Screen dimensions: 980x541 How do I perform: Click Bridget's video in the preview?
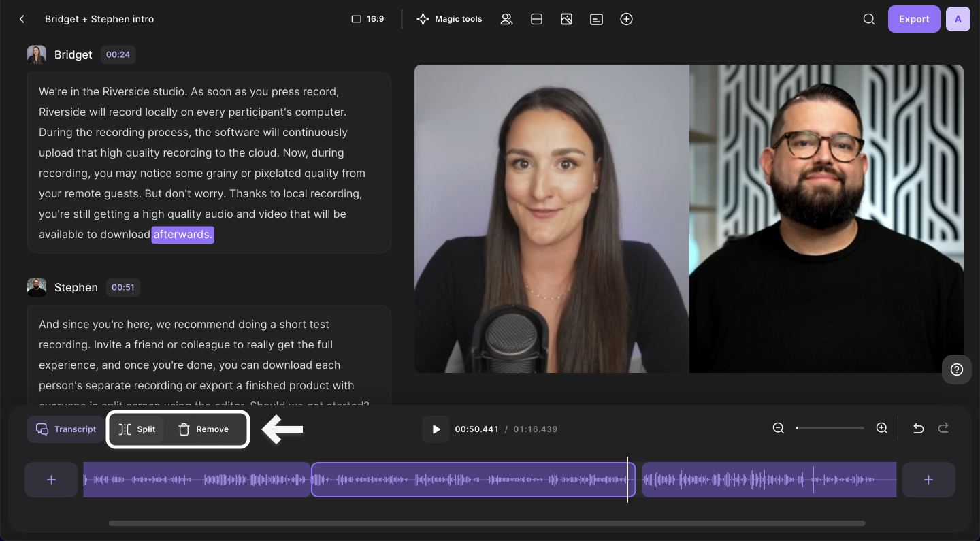[x=552, y=218]
